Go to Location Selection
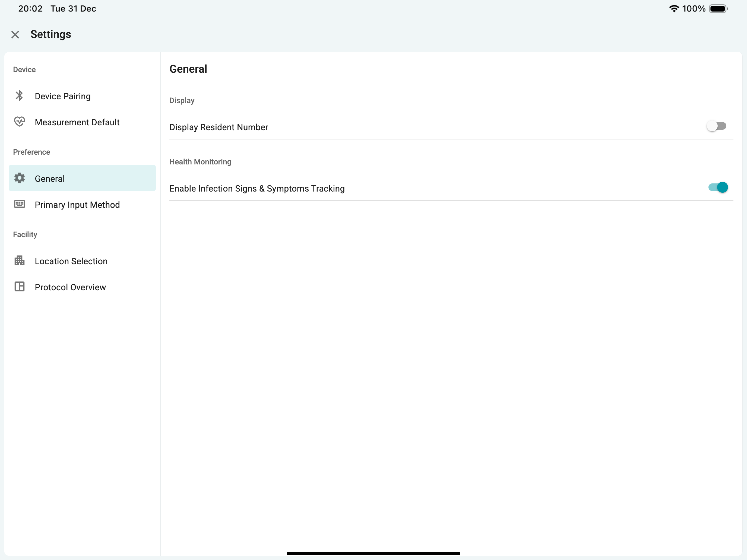 click(82, 261)
